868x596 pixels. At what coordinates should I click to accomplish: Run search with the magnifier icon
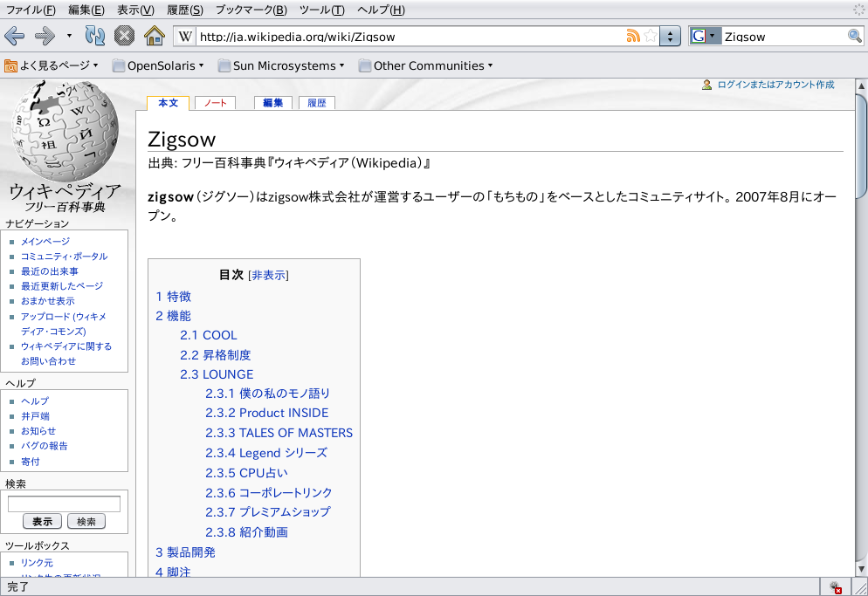855,37
